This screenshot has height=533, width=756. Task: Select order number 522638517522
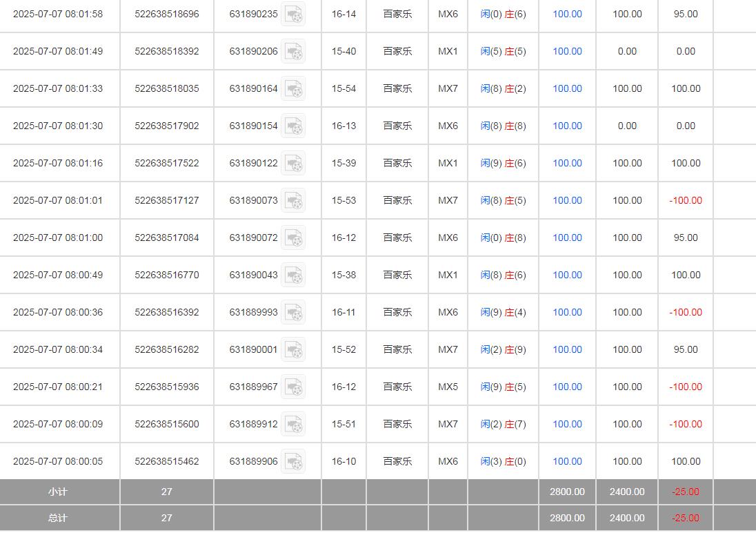tap(167, 163)
